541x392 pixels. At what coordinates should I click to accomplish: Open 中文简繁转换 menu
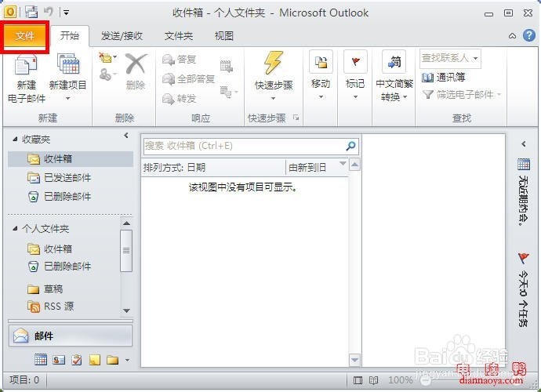(394, 75)
